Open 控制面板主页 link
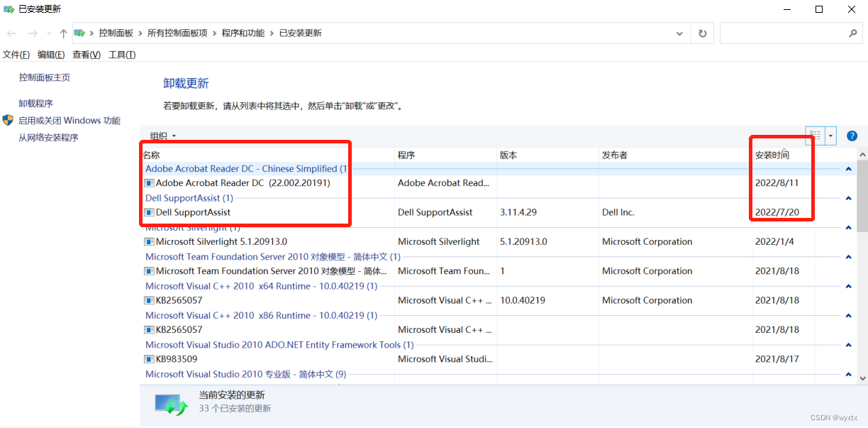Viewport: 868px width, 428px height. [x=45, y=77]
